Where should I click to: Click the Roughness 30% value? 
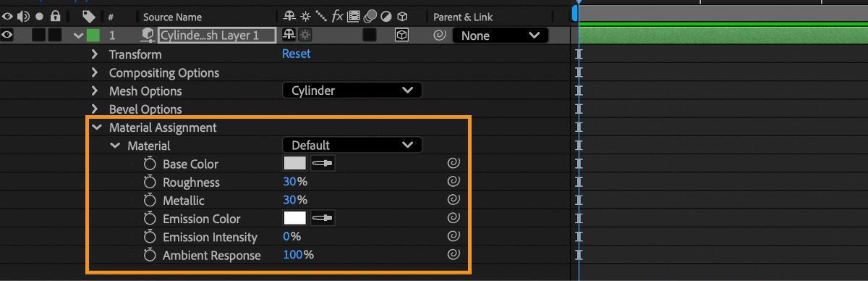pos(295,182)
